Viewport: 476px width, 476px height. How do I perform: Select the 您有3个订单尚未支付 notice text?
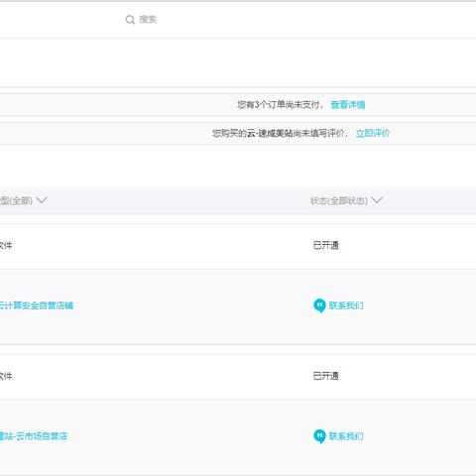(281, 105)
